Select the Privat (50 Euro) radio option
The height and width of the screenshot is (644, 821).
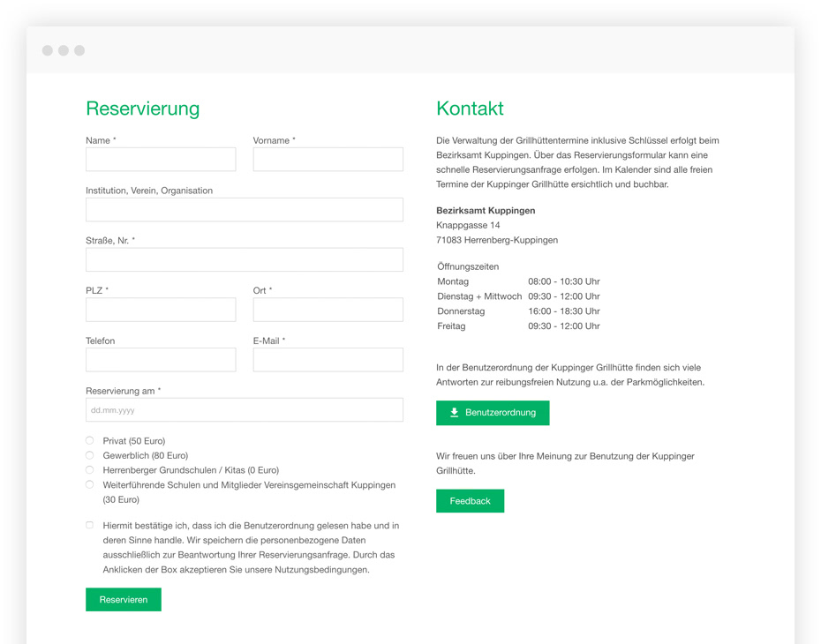pos(90,440)
